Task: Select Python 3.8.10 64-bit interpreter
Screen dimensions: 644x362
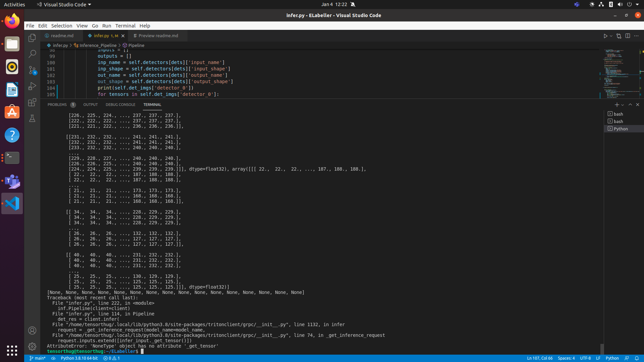Action: click(79, 358)
